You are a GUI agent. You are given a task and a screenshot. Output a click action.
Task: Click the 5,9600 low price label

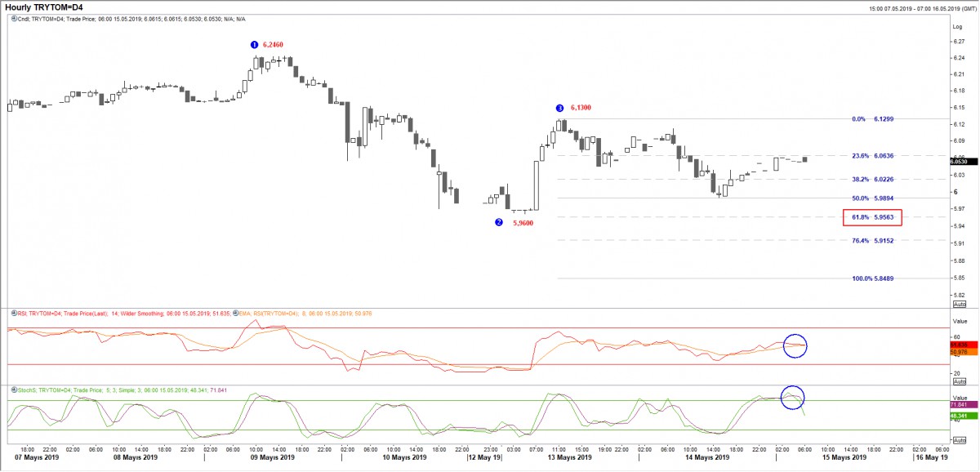[523, 222]
